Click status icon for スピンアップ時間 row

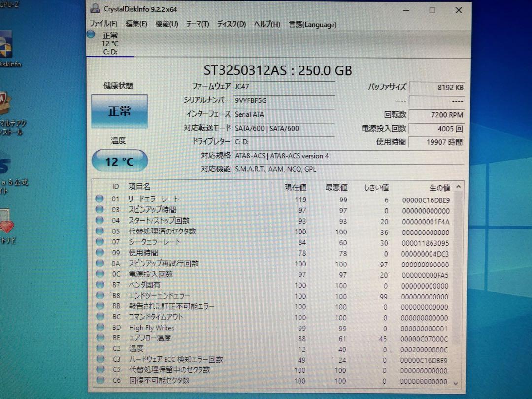point(100,209)
